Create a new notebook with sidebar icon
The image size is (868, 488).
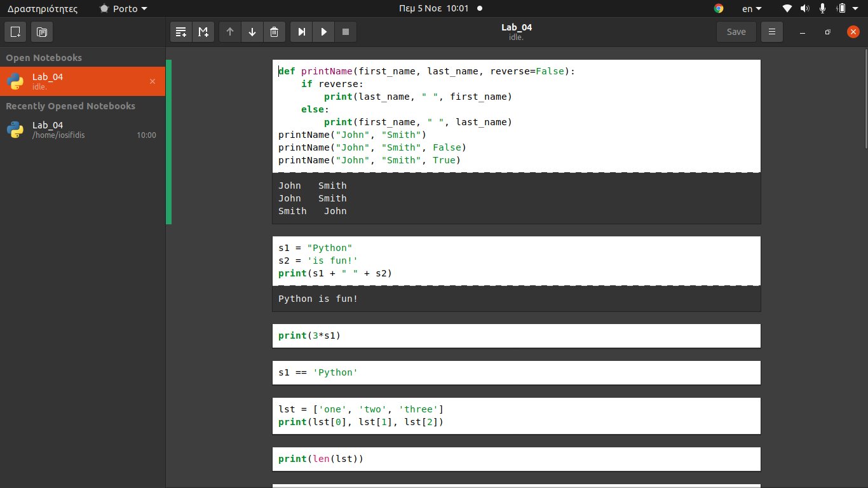[16, 32]
